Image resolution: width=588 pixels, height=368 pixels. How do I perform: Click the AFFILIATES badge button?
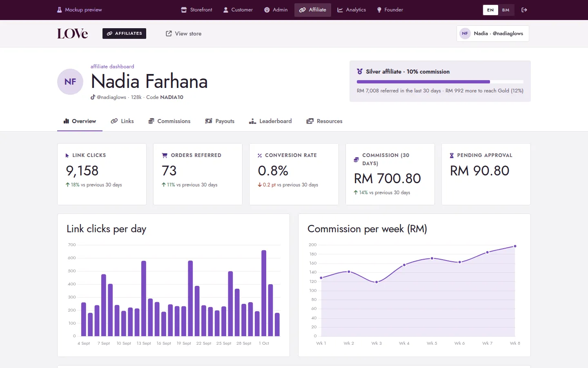click(124, 34)
